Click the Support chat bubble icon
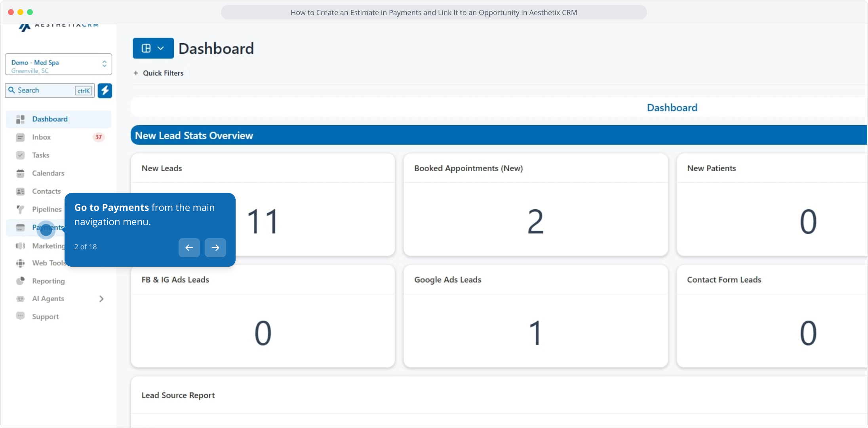This screenshot has height=428, width=868. pyautogui.click(x=20, y=316)
